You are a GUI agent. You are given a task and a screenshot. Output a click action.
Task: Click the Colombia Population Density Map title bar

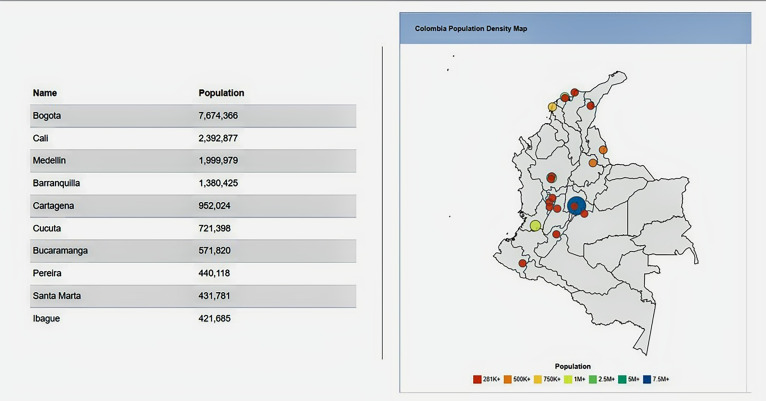point(575,28)
